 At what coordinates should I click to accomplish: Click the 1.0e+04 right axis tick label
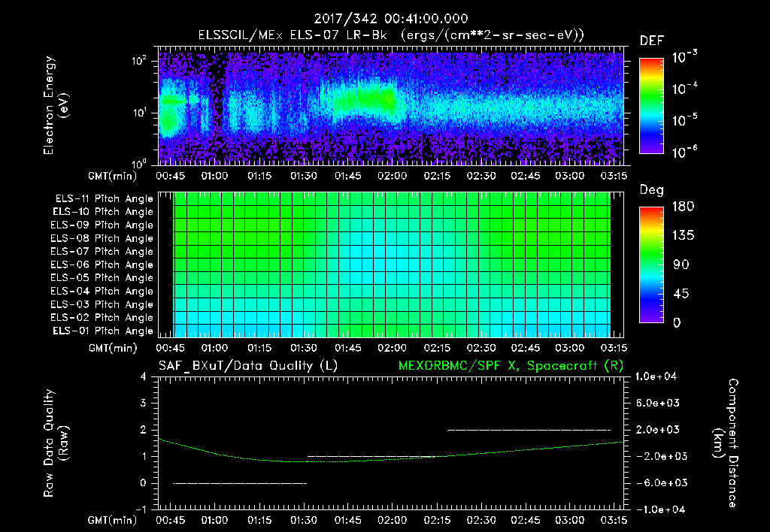pyautogui.click(x=656, y=376)
